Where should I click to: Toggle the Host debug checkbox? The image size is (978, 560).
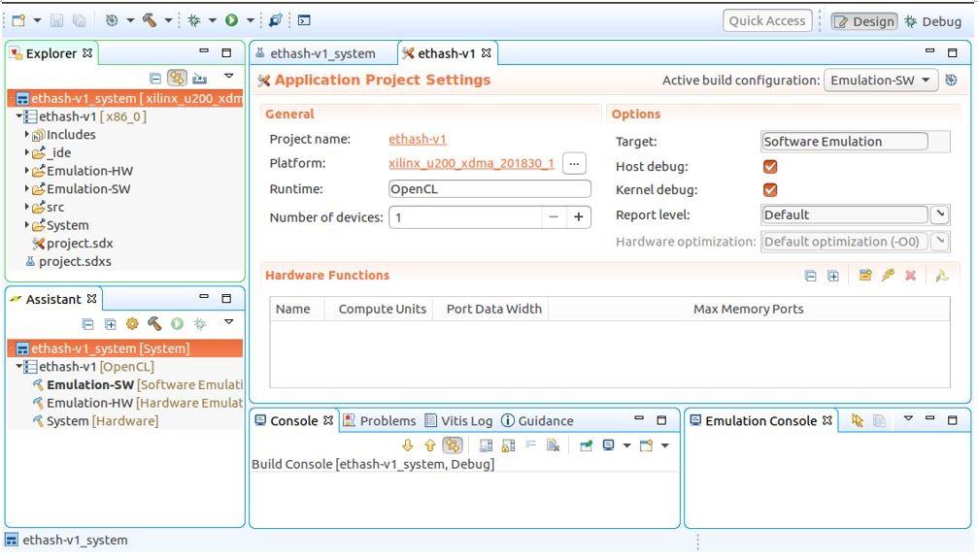(770, 167)
